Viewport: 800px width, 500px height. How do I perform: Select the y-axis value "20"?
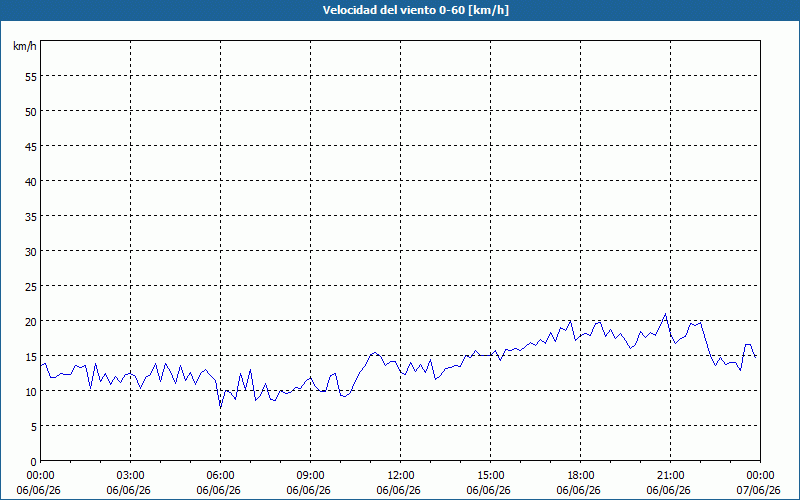31,321
